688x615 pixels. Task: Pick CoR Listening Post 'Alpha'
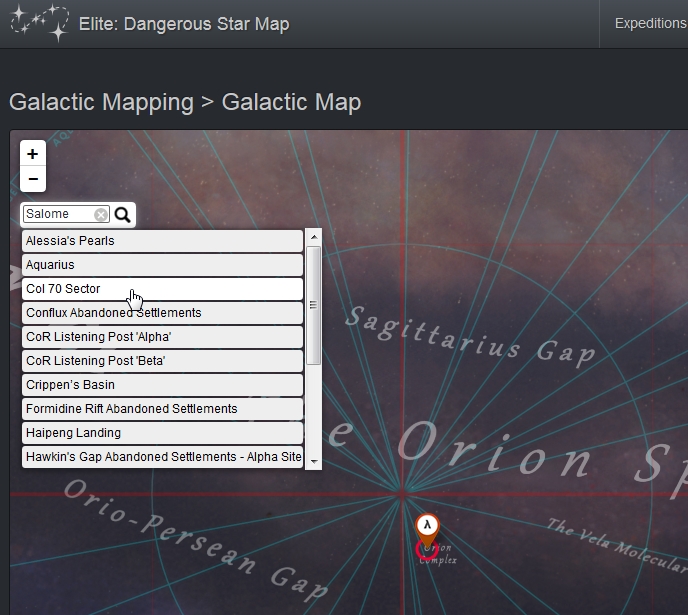tap(162, 337)
